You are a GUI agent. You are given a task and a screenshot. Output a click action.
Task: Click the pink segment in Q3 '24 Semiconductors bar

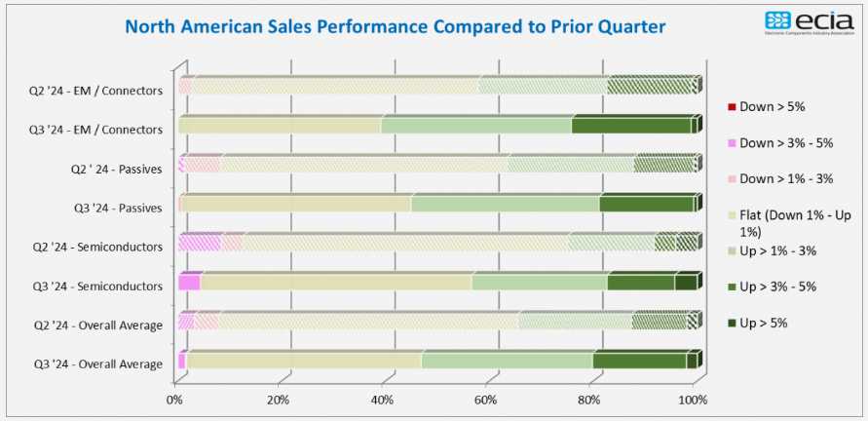189,283
